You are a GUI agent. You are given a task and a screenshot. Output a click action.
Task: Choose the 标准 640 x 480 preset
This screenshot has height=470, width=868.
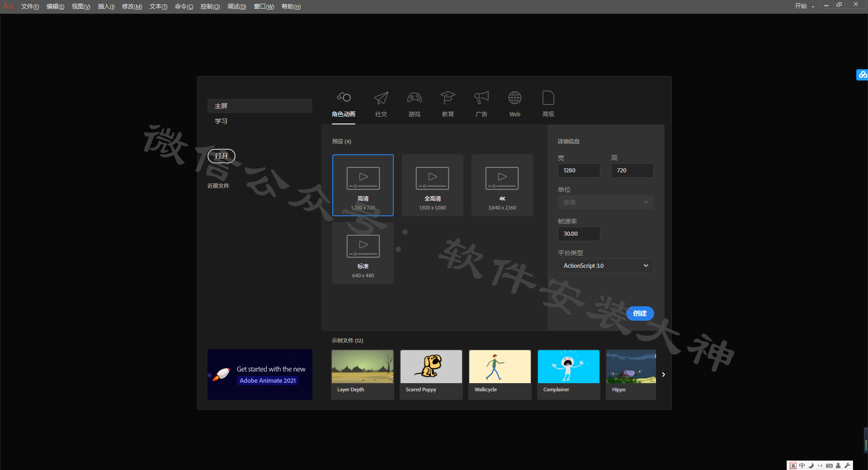(x=363, y=253)
